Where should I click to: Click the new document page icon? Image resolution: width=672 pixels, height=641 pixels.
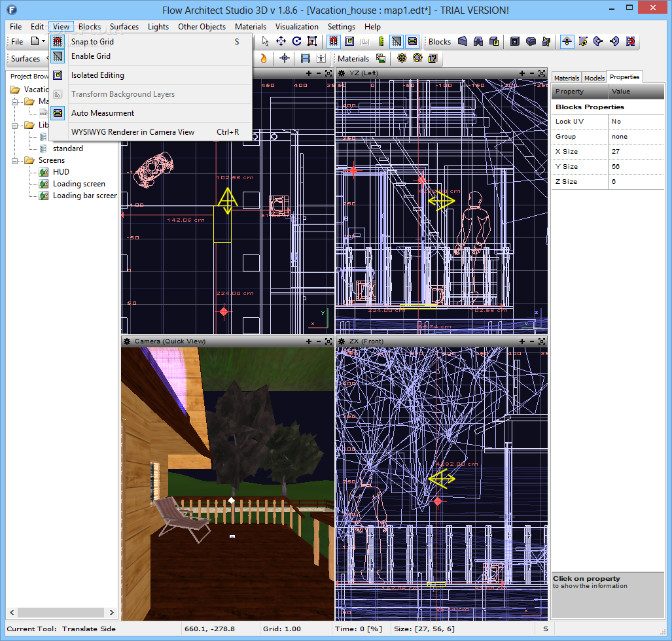coord(35,41)
